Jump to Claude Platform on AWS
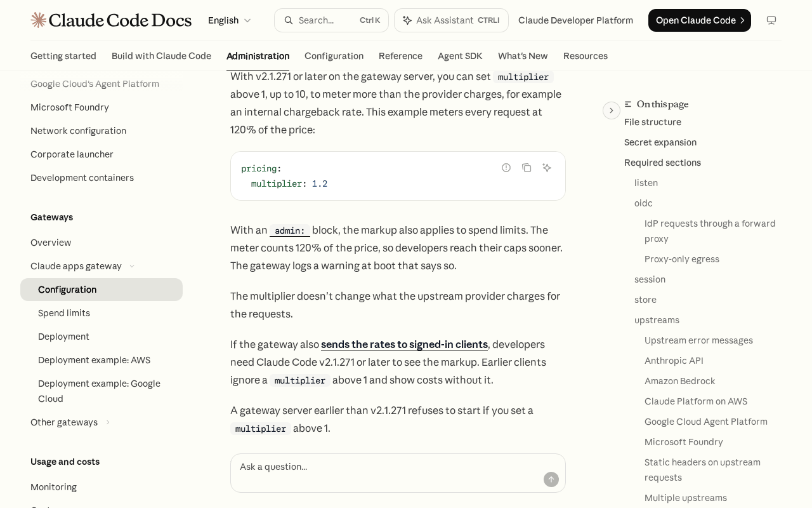This screenshot has width=812, height=508. click(x=696, y=401)
